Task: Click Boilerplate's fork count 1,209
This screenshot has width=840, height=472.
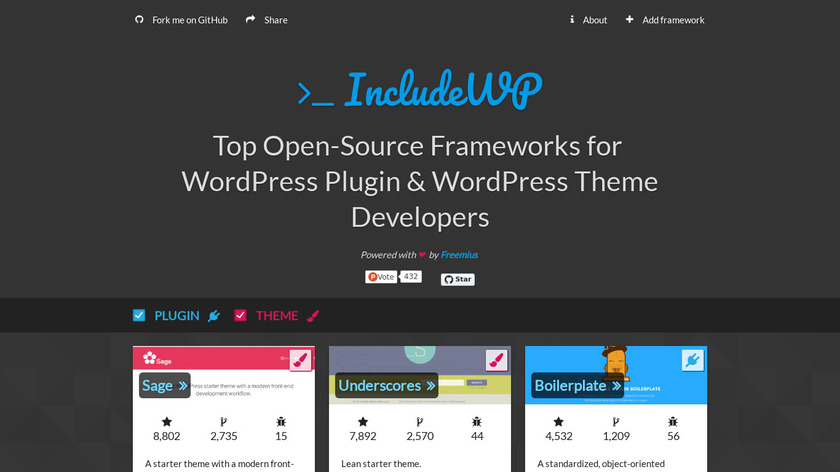Action: pos(616,436)
